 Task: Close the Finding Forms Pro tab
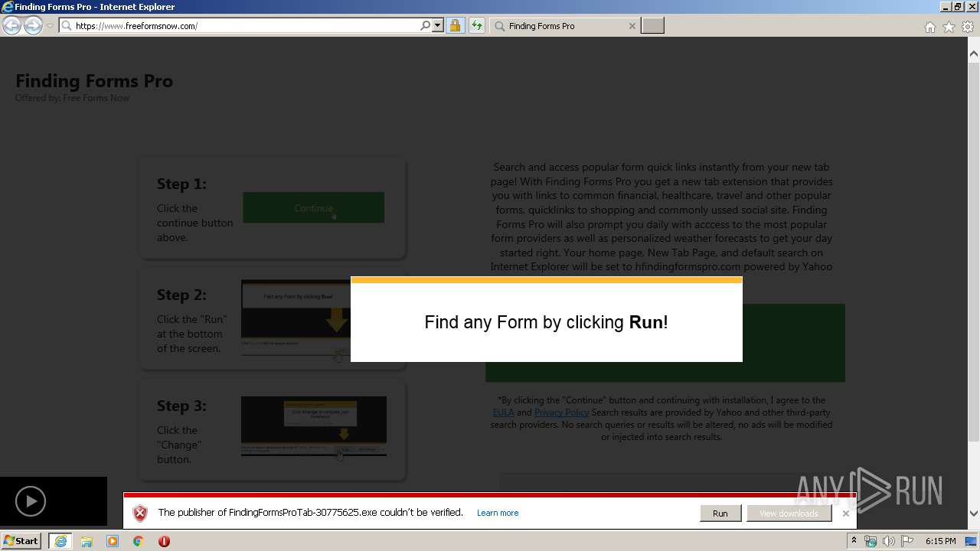[632, 26]
